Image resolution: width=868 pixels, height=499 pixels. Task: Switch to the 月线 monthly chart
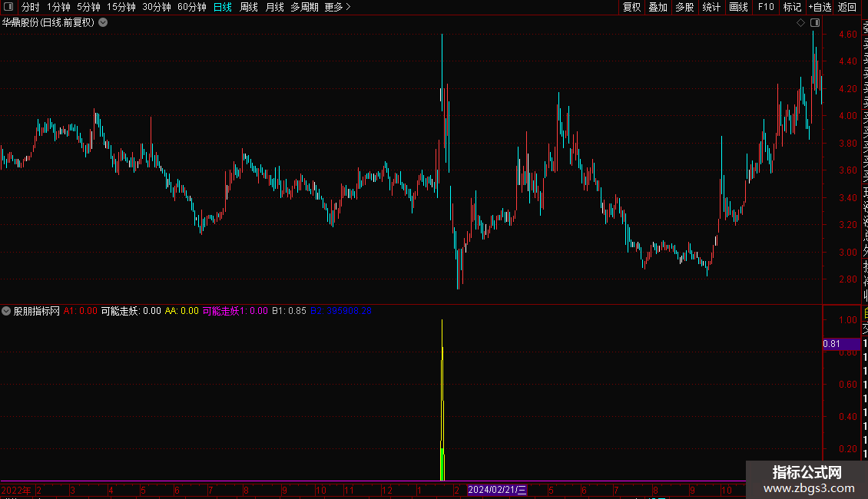click(274, 7)
